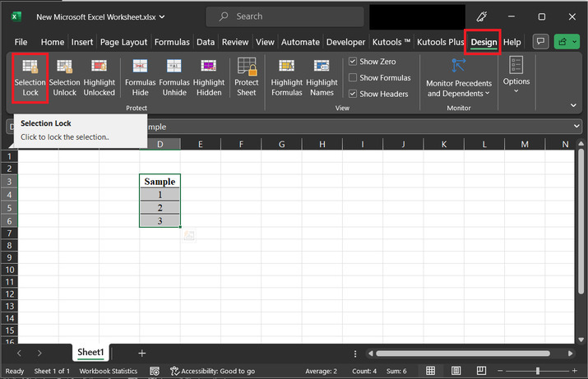The image size is (588, 379).
Task: Toggle Highlight Formulas in sheet
Action: (x=286, y=77)
